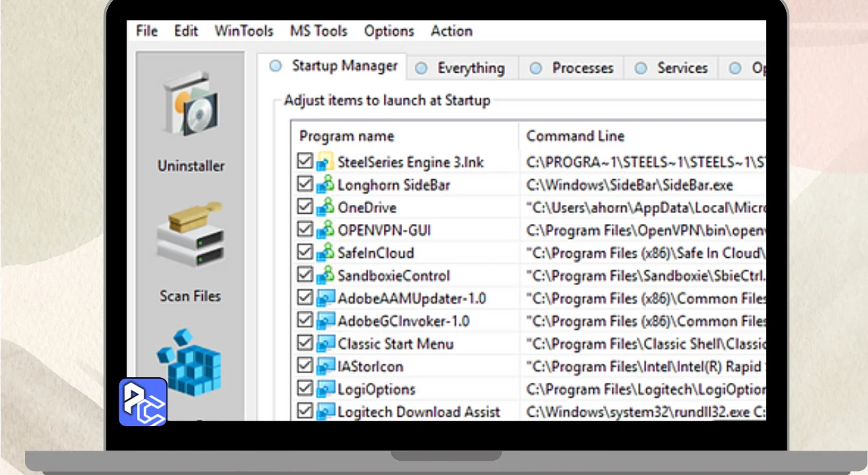Open the Uninstaller tool icon

tap(191, 104)
